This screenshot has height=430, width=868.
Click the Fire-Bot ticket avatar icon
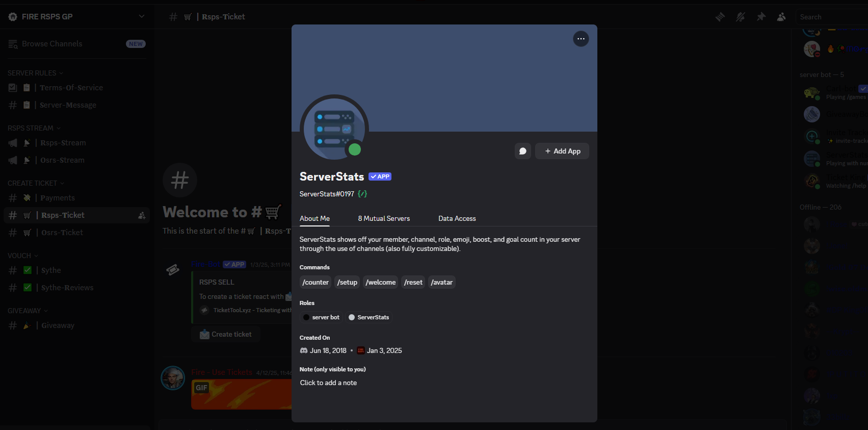[x=173, y=270]
